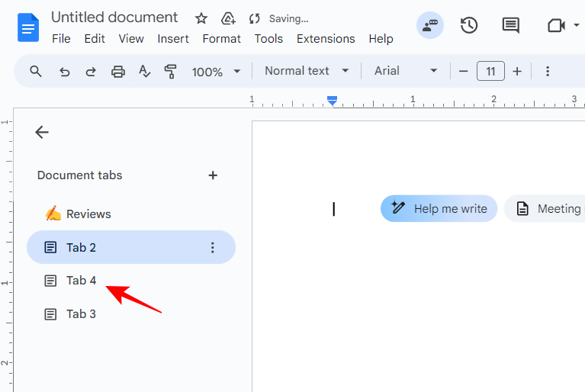
Task: Increase font size with plus button
Action: pyautogui.click(x=517, y=71)
